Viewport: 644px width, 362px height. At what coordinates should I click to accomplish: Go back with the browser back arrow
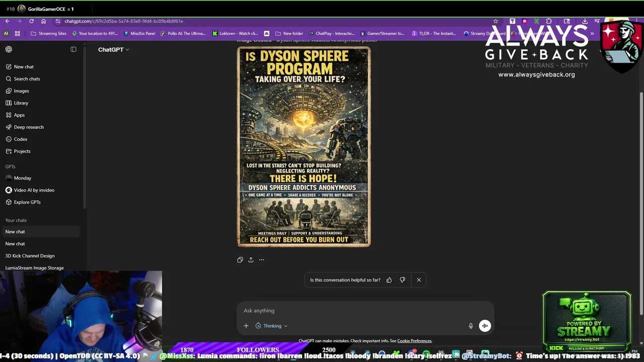tap(7, 21)
